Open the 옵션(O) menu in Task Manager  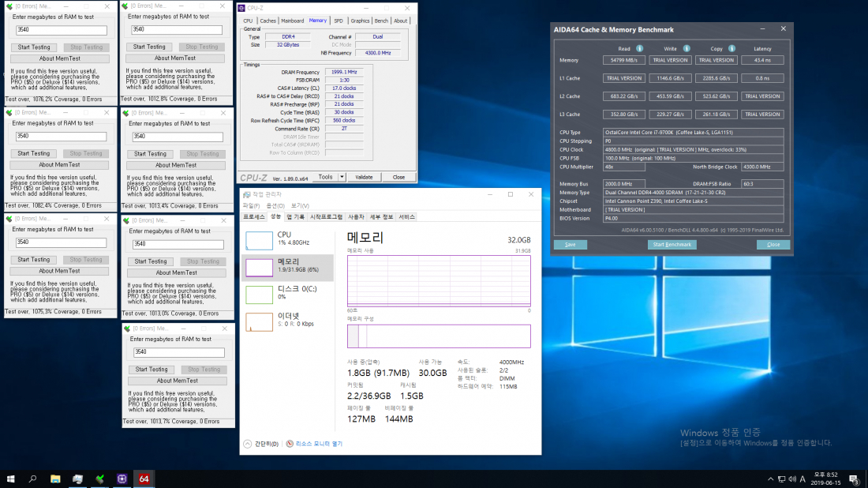tap(275, 205)
